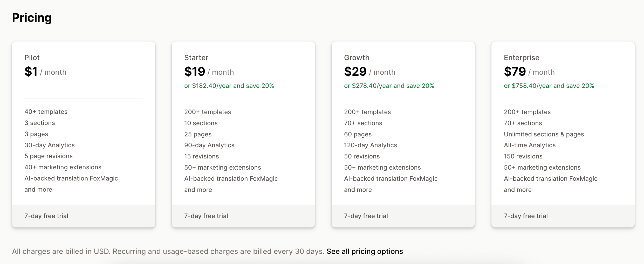Click Unlimited sections & pages feature
This screenshot has height=264, width=644.
coord(544,134)
